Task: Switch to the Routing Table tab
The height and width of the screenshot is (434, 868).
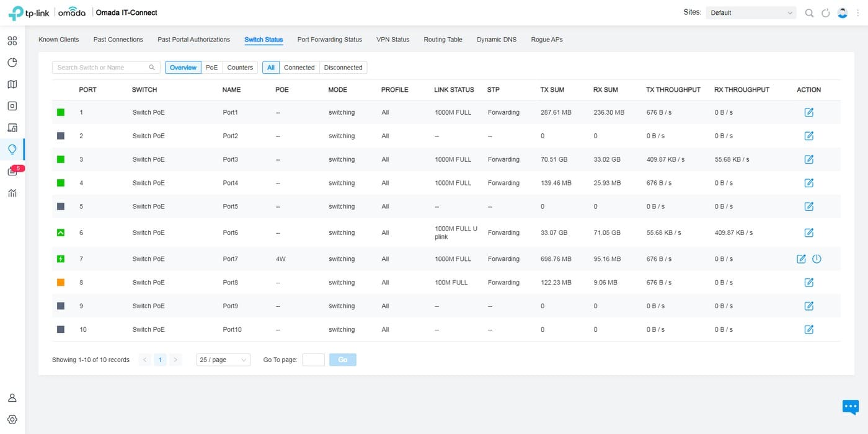Action: (x=443, y=40)
